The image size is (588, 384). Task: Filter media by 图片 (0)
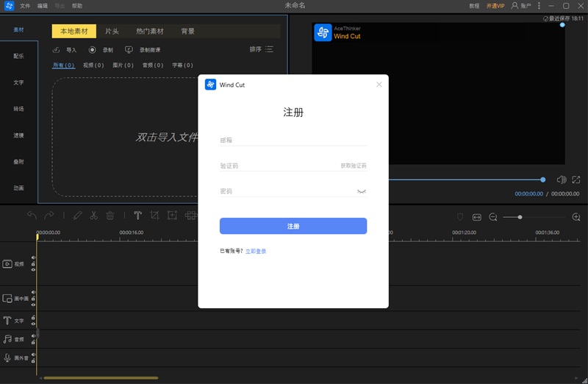pos(123,65)
